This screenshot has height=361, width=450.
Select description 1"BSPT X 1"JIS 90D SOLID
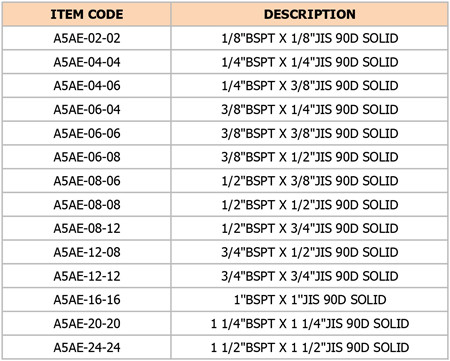[x=310, y=300]
